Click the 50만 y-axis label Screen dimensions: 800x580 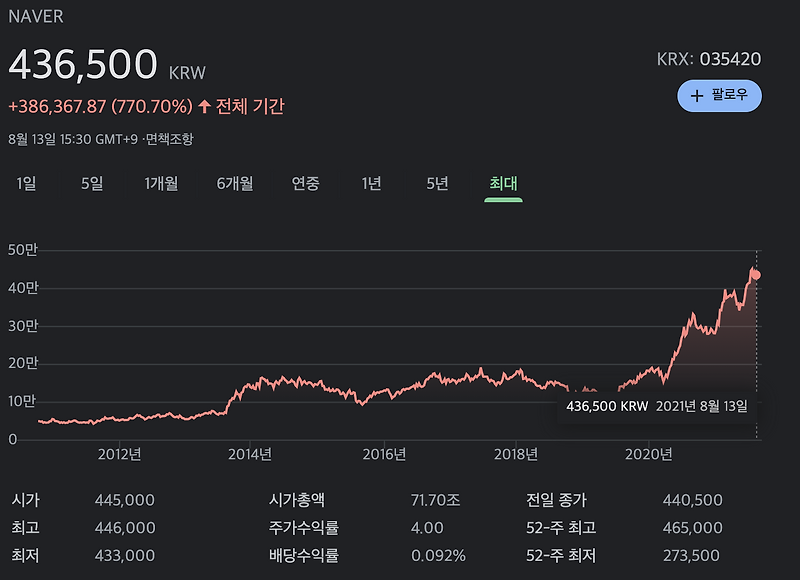[23, 250]
